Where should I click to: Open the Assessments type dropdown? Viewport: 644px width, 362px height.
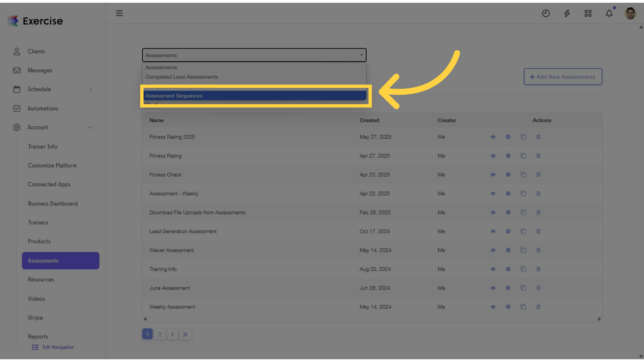(254, 55)
